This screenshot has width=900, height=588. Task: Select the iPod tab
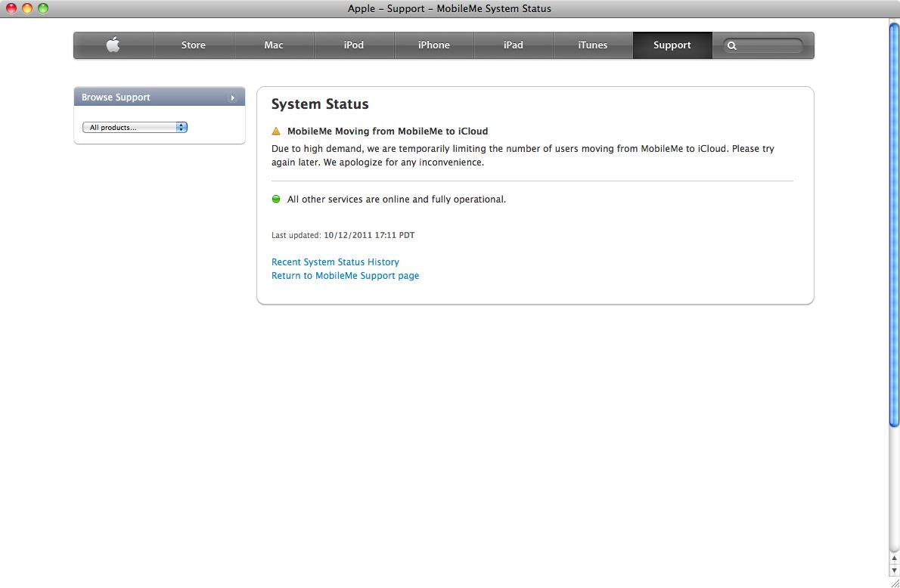(354, 45)
